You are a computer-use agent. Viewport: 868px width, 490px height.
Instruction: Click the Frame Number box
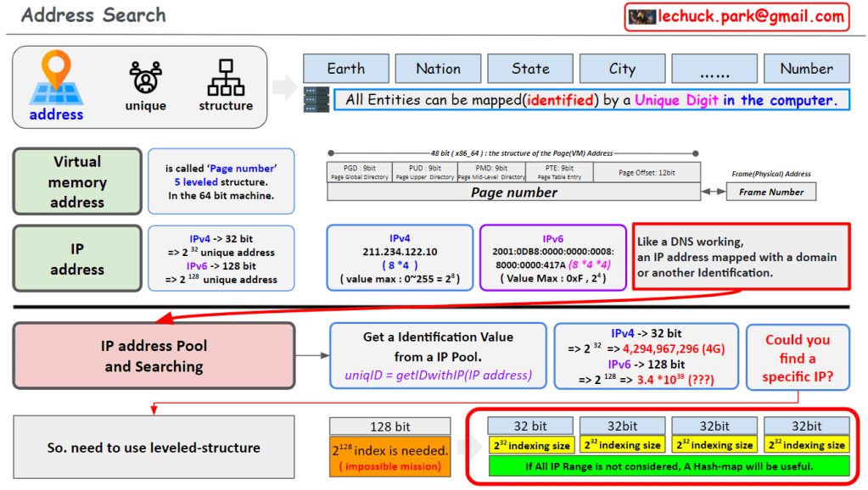tap(770, 192)
